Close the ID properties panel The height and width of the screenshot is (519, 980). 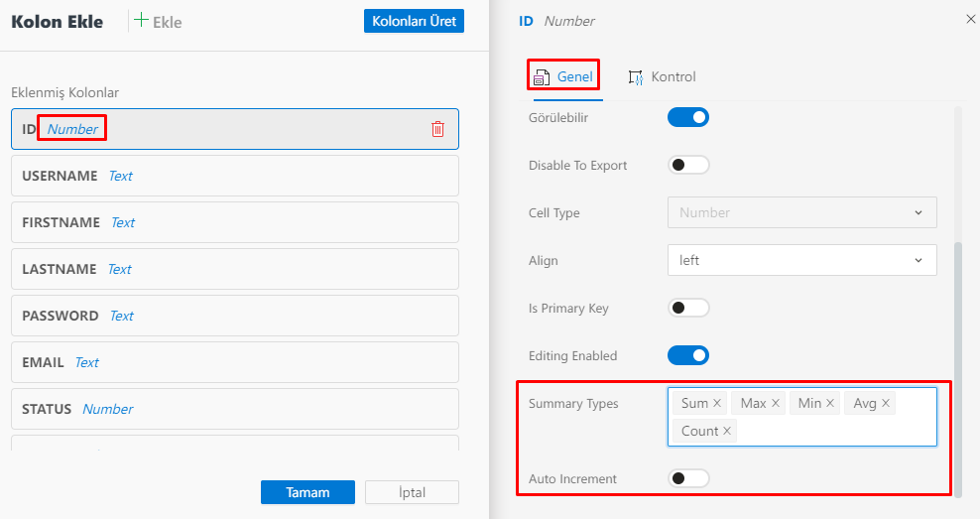(970, 19)
